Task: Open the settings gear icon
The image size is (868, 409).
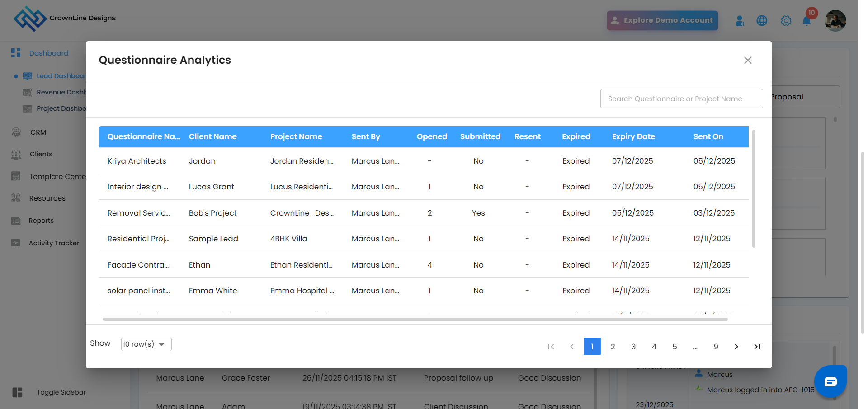Action: pyautogui.click(x=786, y=21)
